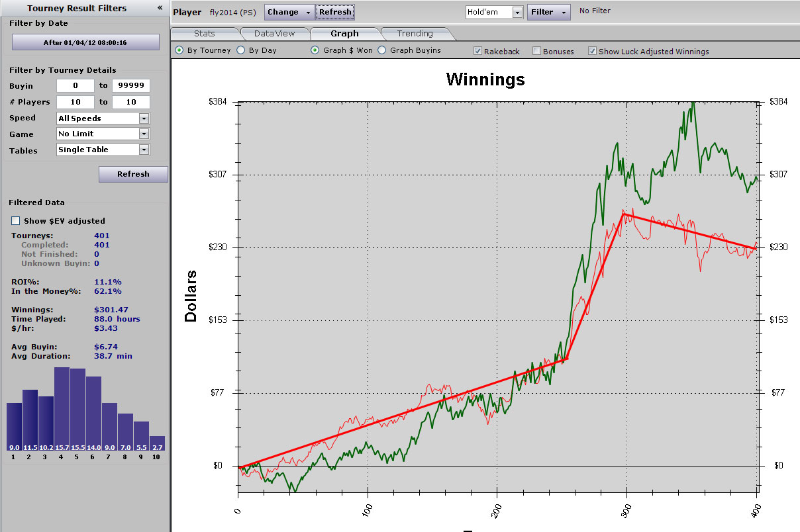The image size is (800, 532).
Task: Enable Show $EV adjusted checkbox
Action: tap(16, 221)
